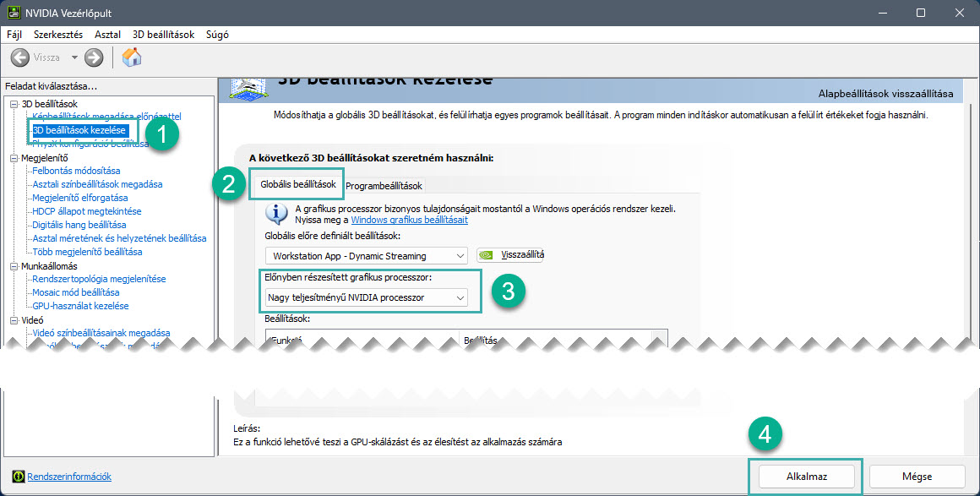Collapse the Megjelenítő tree node
This screenshot has width=980, height=496.
pos(14,157)
